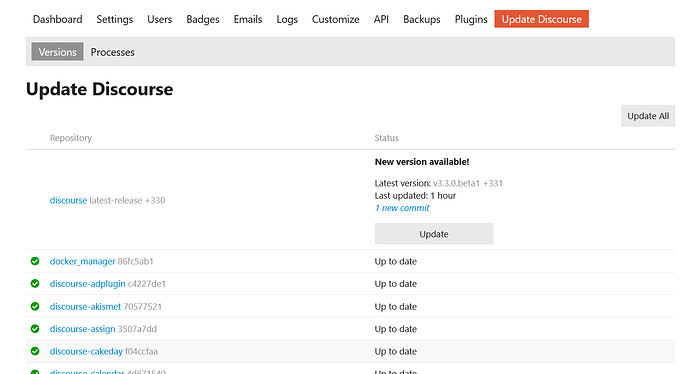Open the discourse-assign repository link
The image size is (690, 374).
click(82, 329)
